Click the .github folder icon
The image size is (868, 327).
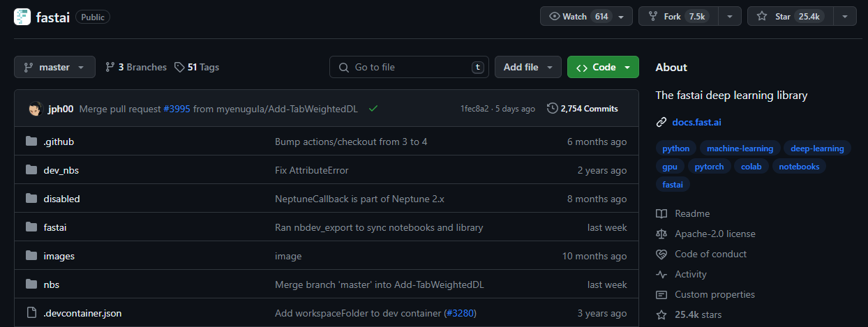point(31,142)
